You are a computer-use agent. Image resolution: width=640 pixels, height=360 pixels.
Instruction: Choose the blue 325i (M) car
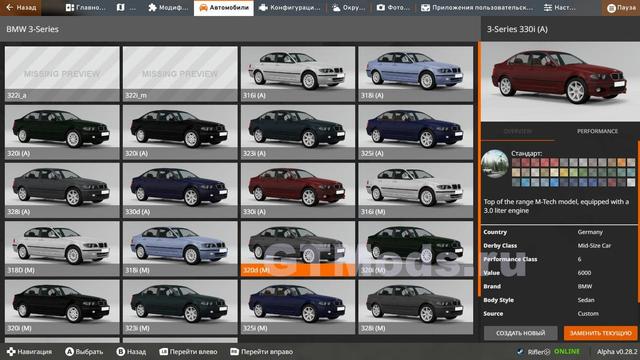(298, 307)
